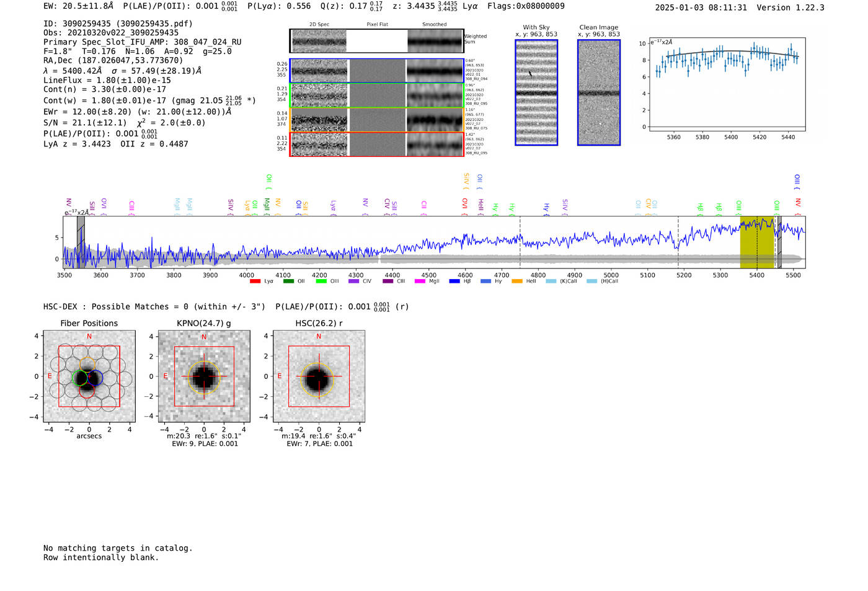Open the KPNO(24.7) g cutout
This screenshot has height=591, width=868.
coord(204,376)
